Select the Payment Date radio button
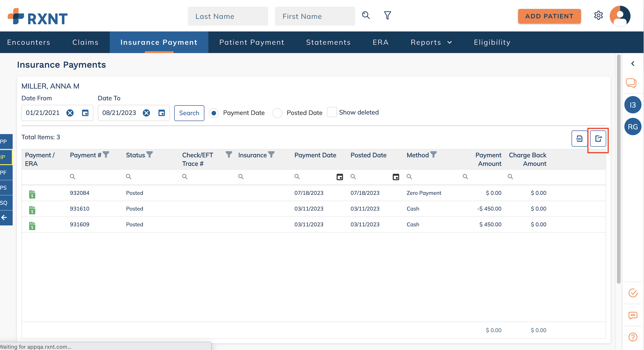The width and height of the screenshot is (644, 350). 214,113
